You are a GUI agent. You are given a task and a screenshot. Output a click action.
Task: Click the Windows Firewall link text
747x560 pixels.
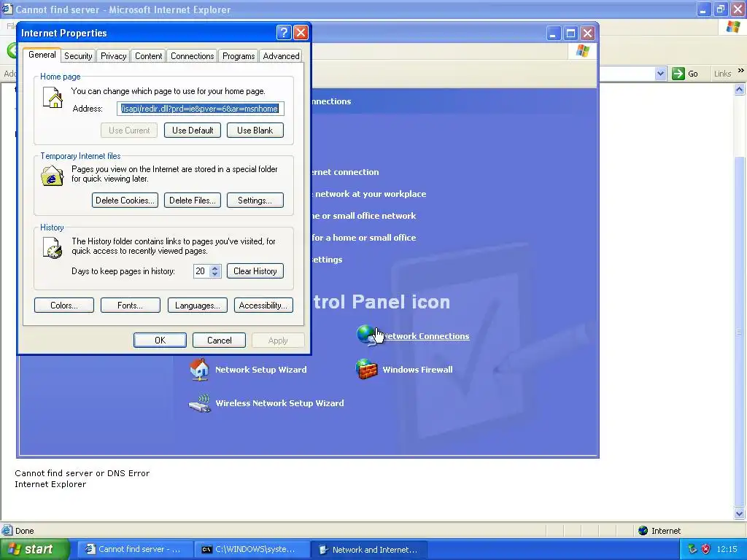click(417, 370)
